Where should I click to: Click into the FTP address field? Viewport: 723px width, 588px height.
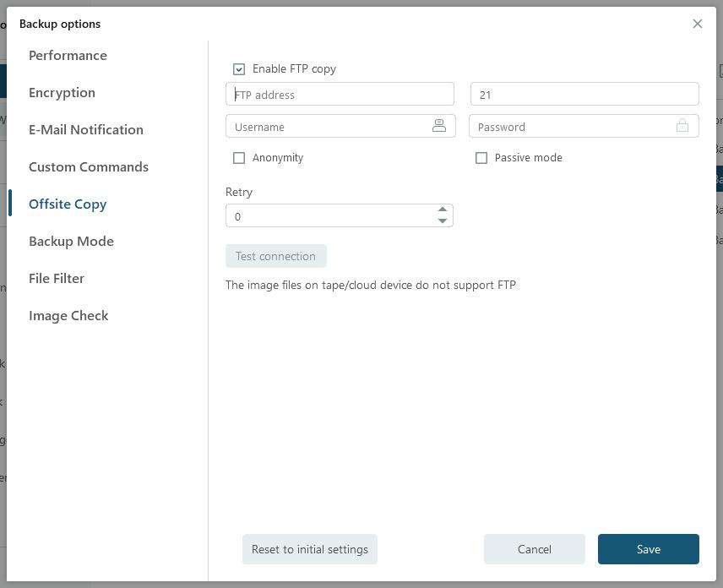click(340, 95)
